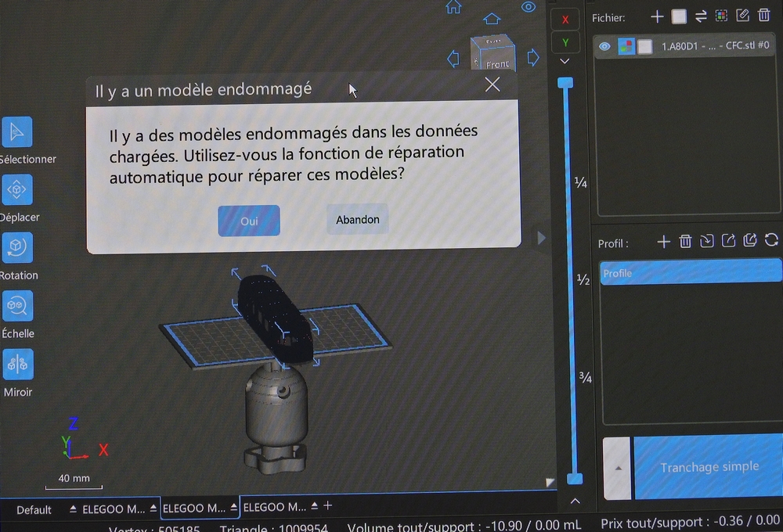
Task: Click the white box on CFC.stl row
Action: (644, 46)
